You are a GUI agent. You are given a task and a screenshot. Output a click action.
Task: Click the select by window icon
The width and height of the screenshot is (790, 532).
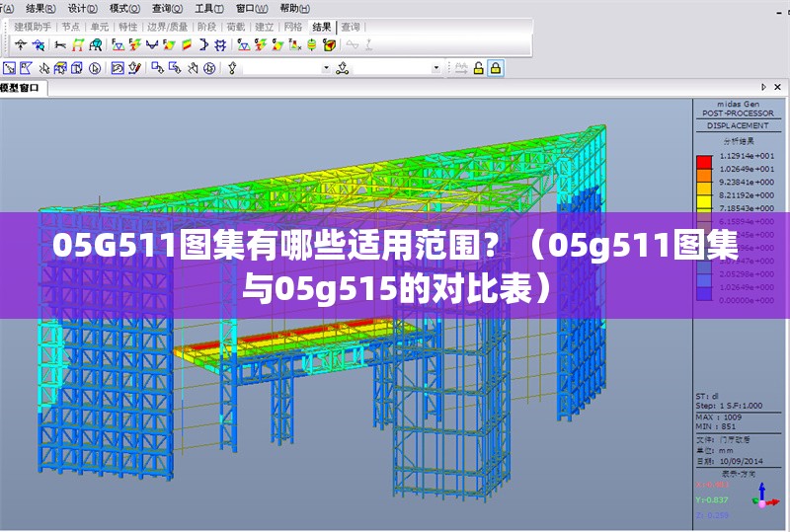(x=9, y=68)
